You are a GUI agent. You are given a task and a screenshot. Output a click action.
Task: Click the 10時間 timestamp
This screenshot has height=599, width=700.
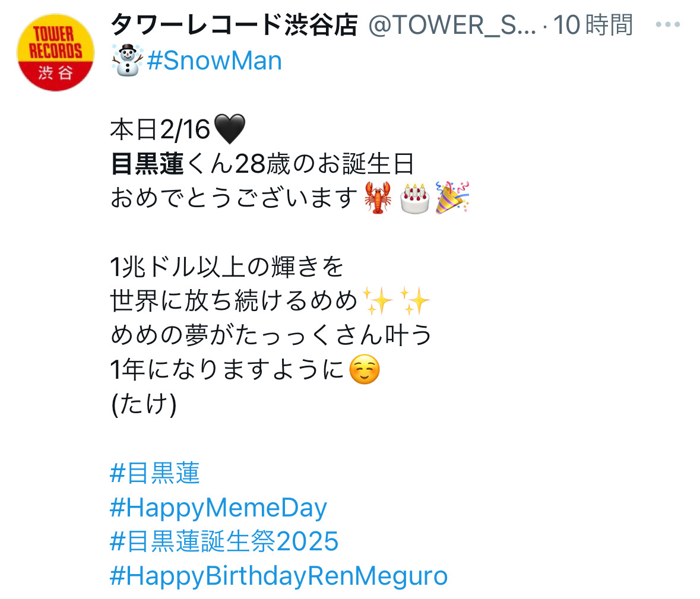[593, 25]
